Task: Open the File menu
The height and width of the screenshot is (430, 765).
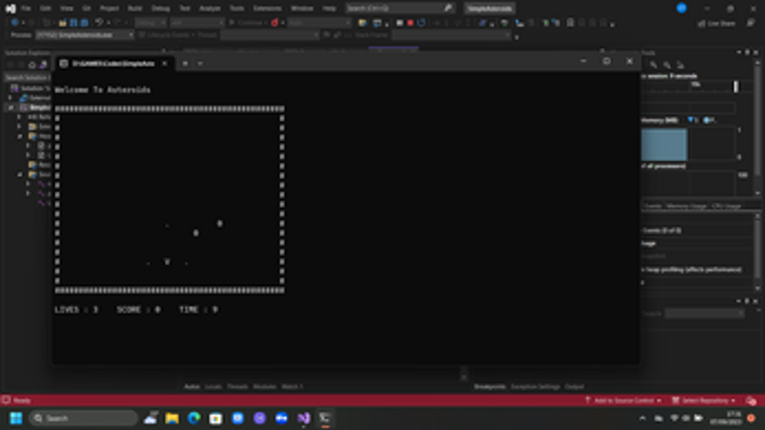Action: pos(25,8)
